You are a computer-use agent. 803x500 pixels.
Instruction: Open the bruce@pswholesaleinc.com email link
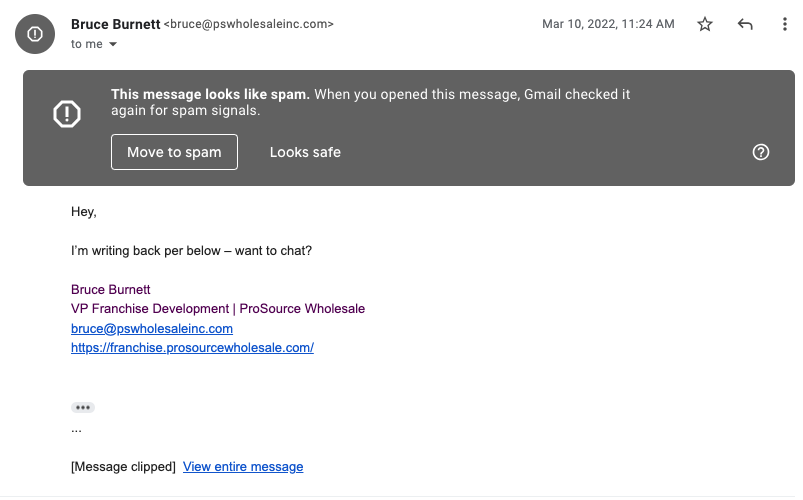[152, 328]
